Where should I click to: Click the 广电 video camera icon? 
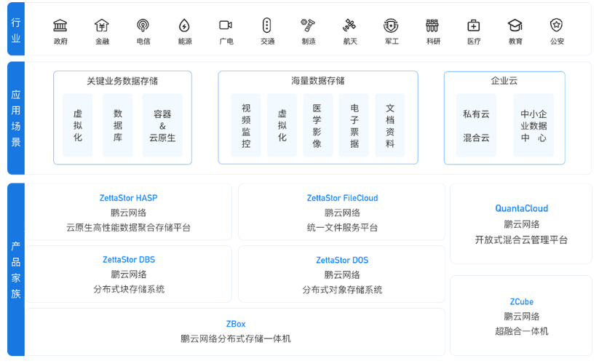226,25
